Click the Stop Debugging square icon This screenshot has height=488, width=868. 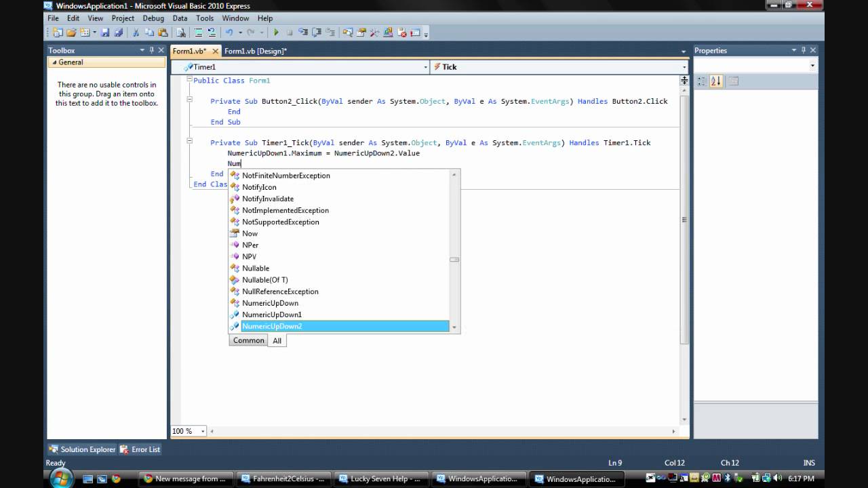[x=290, y=33]
